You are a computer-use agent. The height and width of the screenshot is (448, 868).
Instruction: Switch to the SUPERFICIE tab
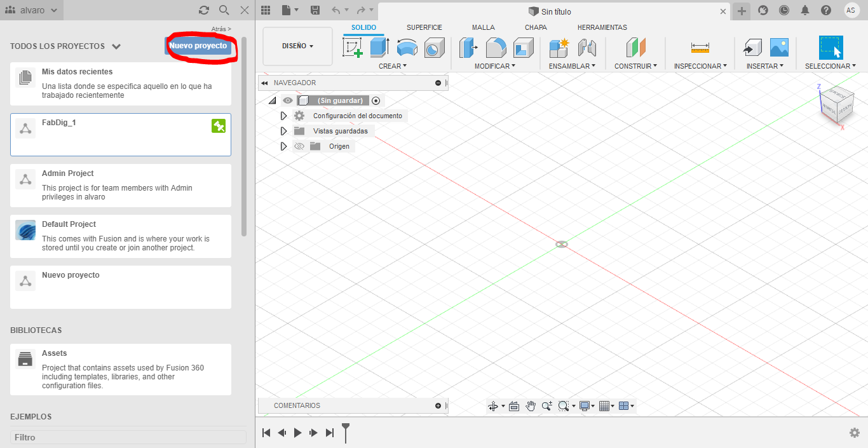[x=424, y=27]
